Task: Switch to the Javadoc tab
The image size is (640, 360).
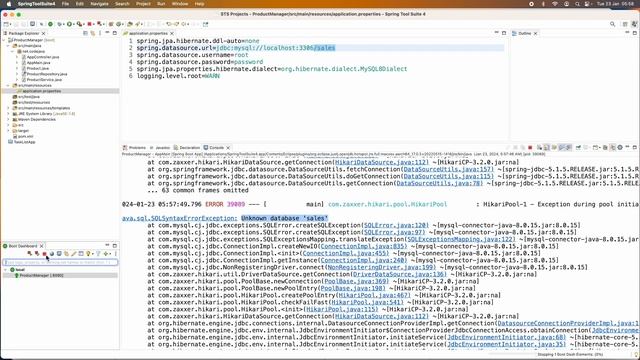Action: point(160,148)
